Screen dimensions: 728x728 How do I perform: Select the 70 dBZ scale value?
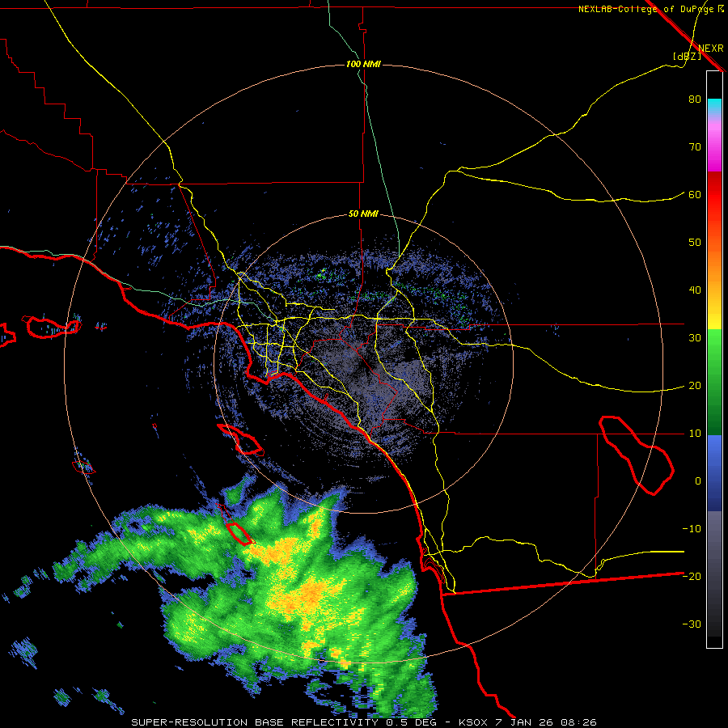pyautogui.click(x=695, y=147)
